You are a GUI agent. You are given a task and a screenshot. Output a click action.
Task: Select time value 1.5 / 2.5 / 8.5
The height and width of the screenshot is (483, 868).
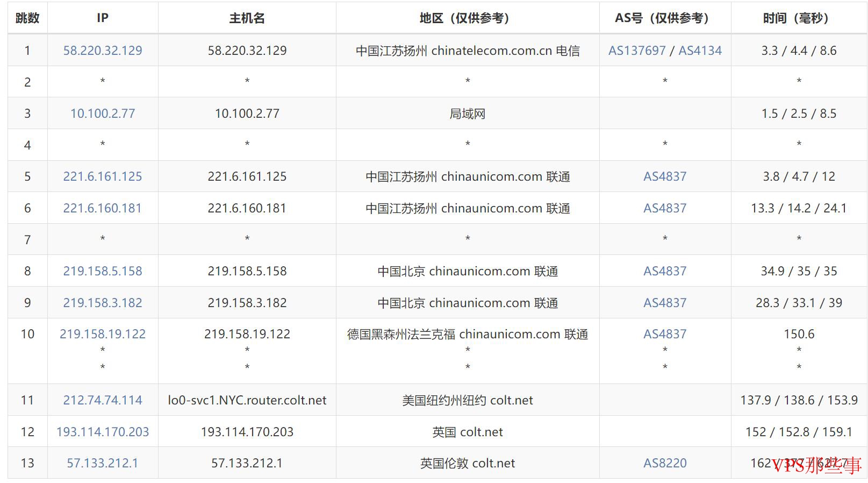pyautogui.click(x=799, y=113)
